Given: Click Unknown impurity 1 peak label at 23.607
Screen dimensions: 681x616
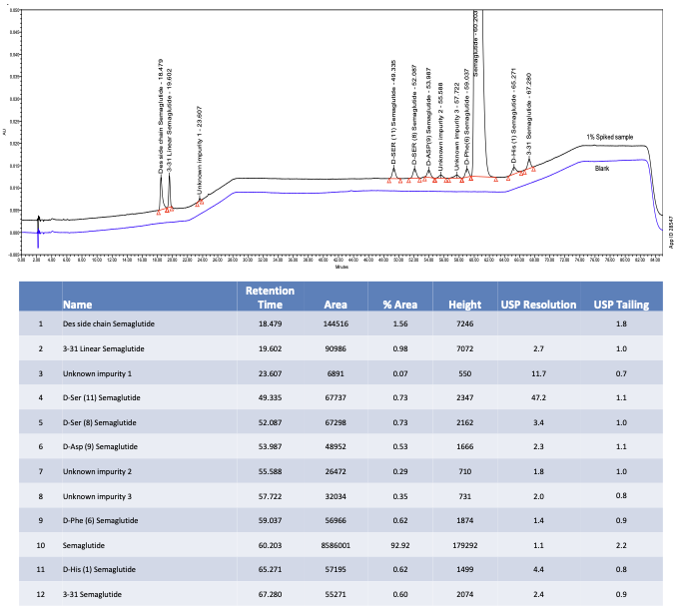Looking at the screenshot, I should 200,150.
